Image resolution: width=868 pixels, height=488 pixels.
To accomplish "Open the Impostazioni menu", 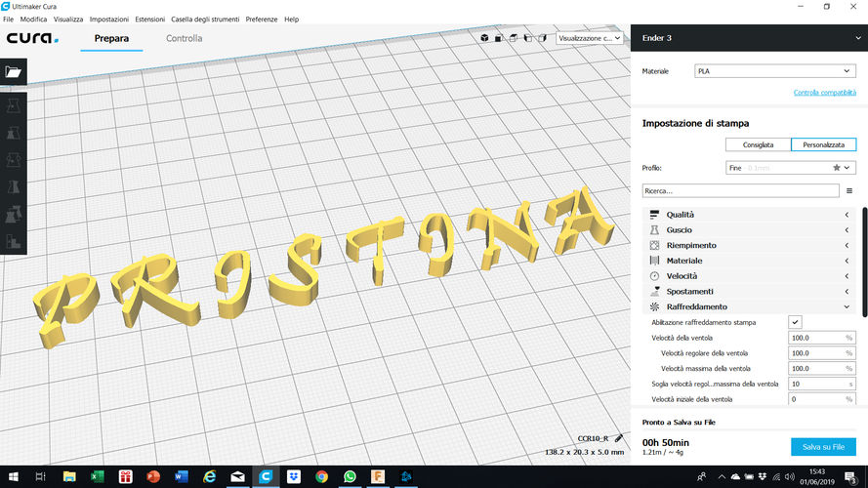I will (x=109, y=20).
